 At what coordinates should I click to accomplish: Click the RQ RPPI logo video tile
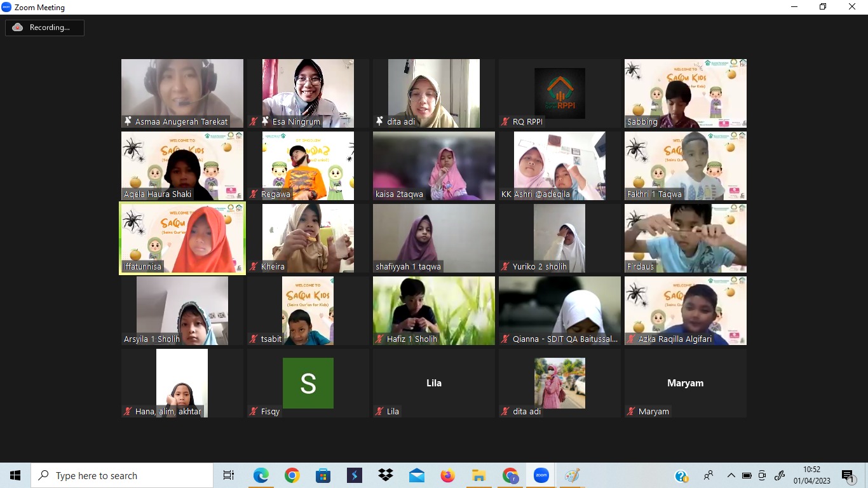click(x=559, y=93)
